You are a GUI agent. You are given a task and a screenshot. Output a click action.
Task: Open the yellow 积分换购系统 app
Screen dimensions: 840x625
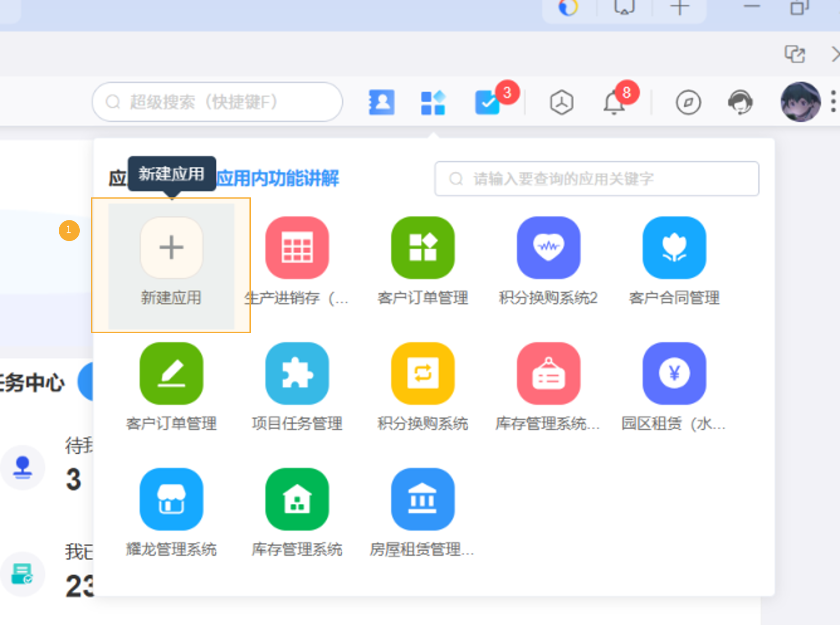point(423,373)
